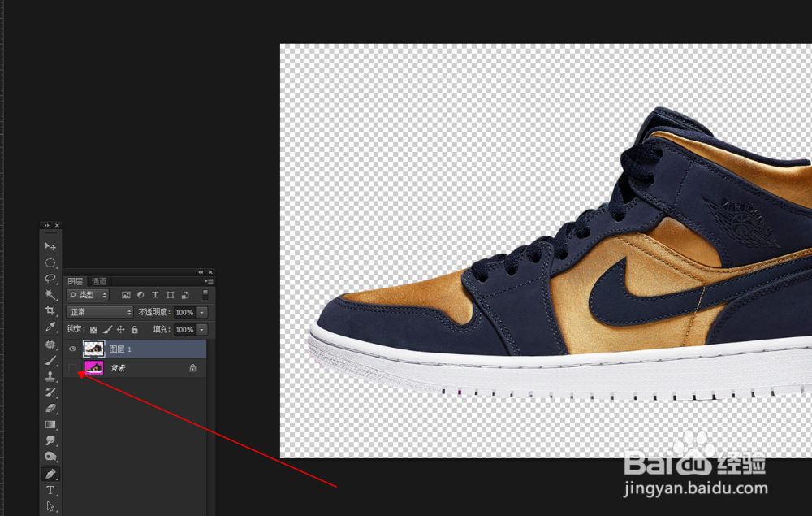Select the 背景 layer thumbnail
Image resolution: width=812 pixels, height=516 pixels.
click(x=93, y=368)
